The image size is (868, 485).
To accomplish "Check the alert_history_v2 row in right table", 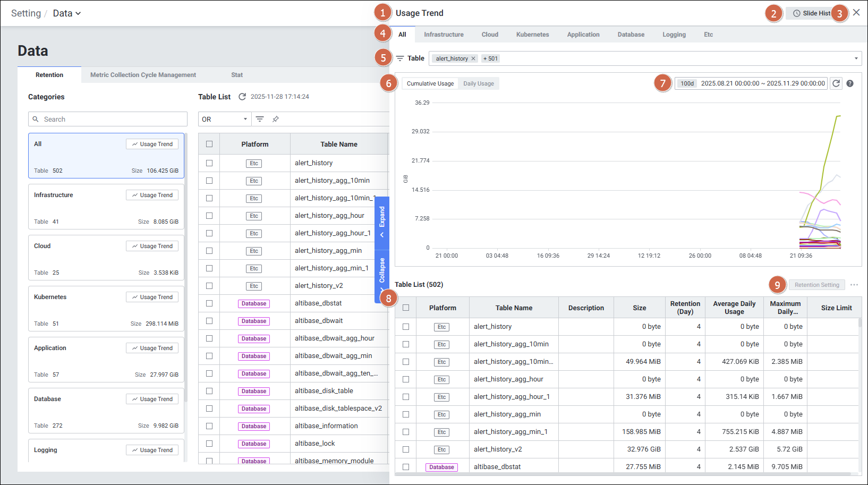I will 406,449.
